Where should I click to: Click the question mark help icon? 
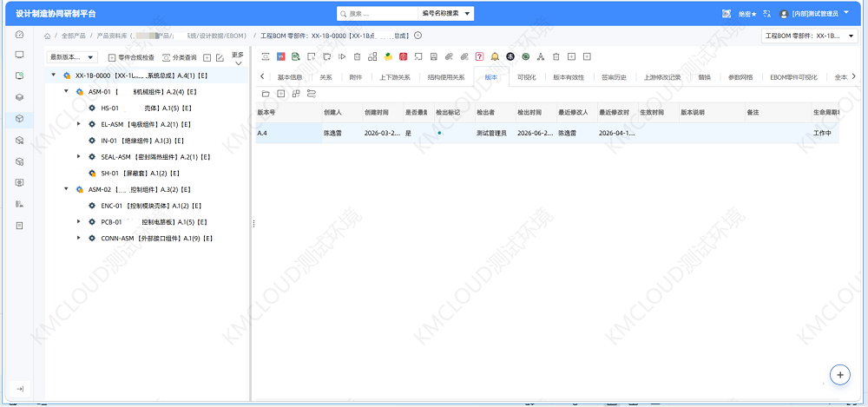pos(479,56)
